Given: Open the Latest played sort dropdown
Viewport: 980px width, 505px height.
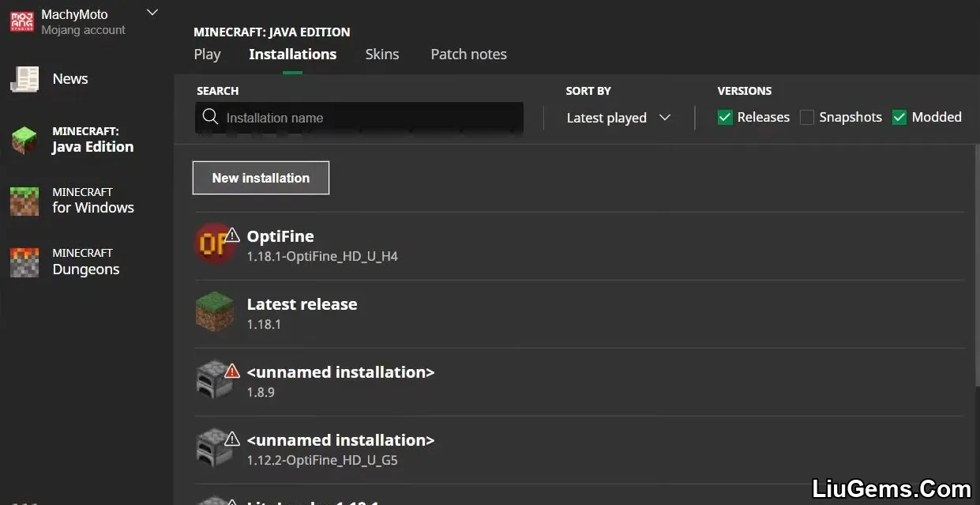Looking at the screenshot, I should click(619, 118).
